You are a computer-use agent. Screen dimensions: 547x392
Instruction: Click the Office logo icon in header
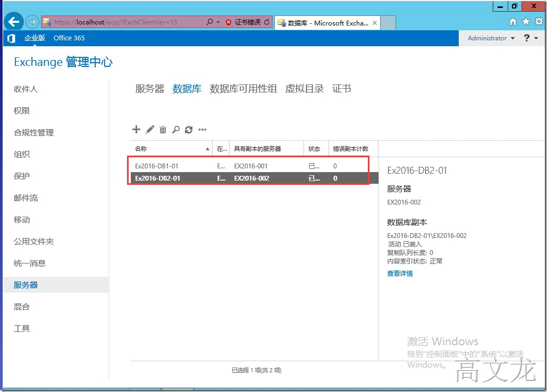pyautogui.click(x=11, y=38)
